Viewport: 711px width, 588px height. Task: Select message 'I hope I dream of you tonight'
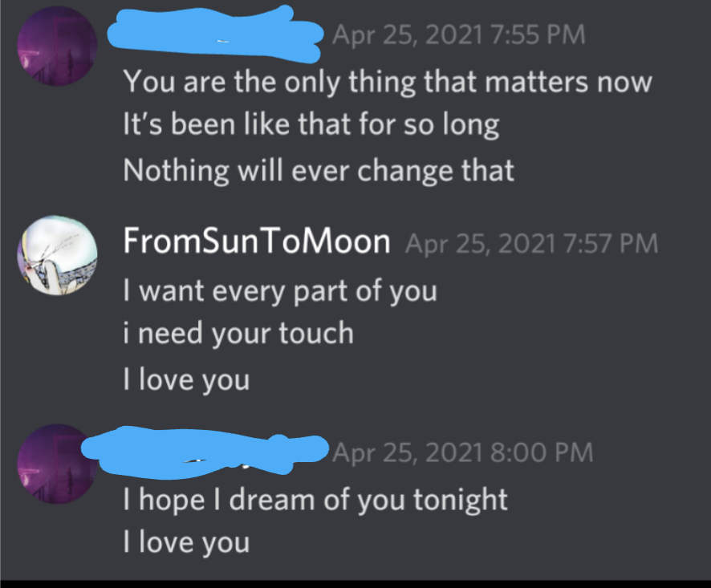coord(315,501)
